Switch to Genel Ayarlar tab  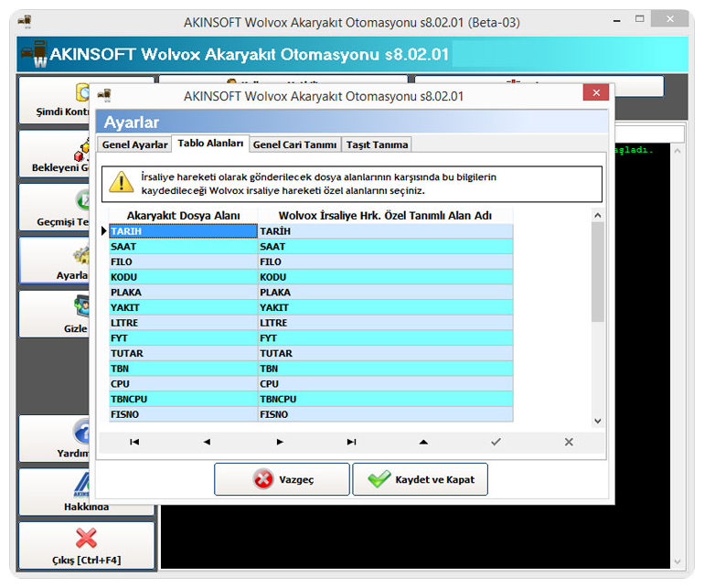tap(134, 144)
